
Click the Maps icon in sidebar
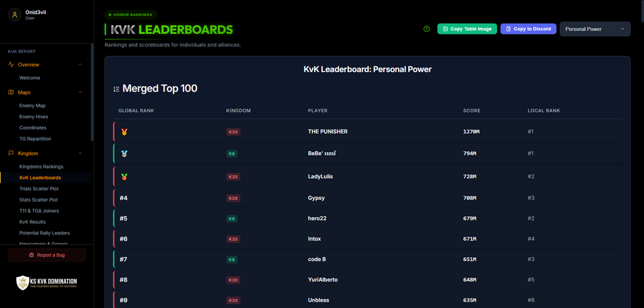coord(11,92)
